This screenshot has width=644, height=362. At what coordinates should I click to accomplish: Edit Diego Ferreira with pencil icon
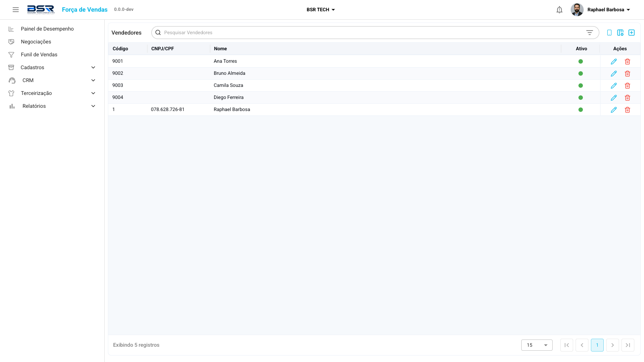(x=614, y=98)
